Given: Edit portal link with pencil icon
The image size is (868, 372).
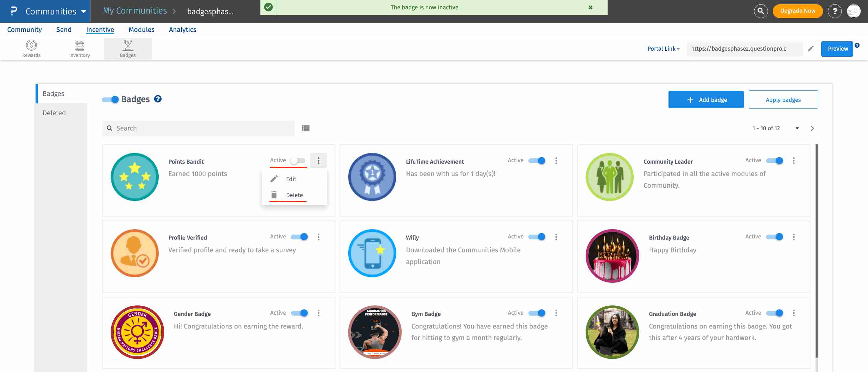Looking at the screenshot, I should coord(810,49).
